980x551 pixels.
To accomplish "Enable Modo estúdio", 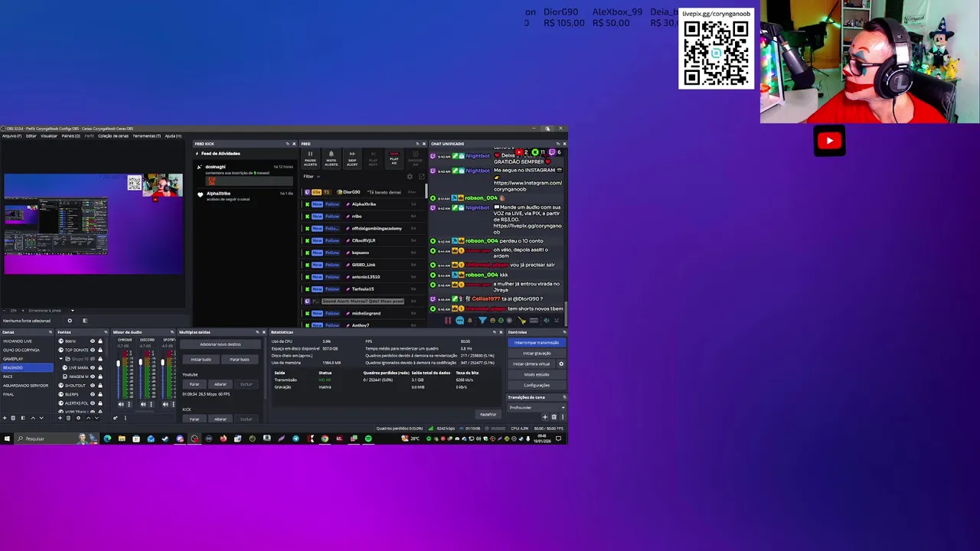I will pyautogui.click(x=537, y=374).
